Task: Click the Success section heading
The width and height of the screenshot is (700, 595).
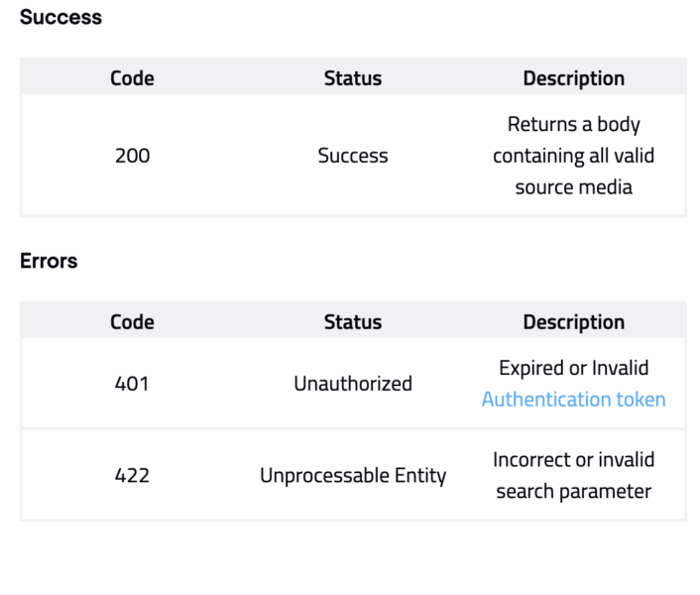Action: [x=60, y=17]
